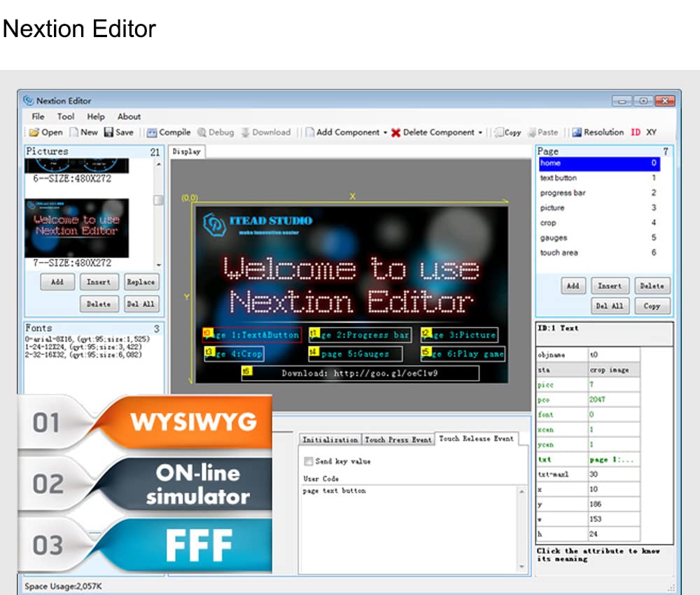
Task: Open the Tool menu
Action: tap(66, 117)
